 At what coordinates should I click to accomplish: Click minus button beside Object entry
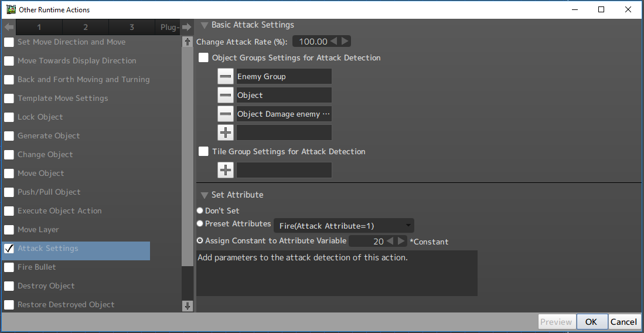click(226, 95)
